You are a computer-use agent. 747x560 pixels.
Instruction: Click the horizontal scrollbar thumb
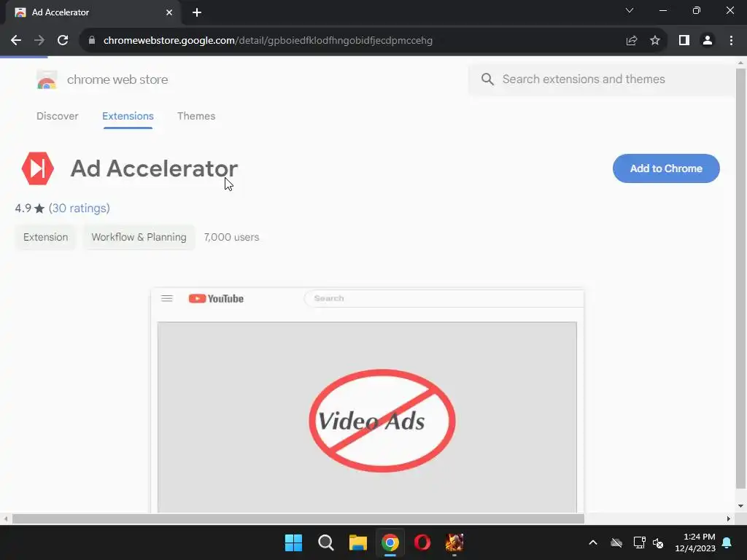298,518
